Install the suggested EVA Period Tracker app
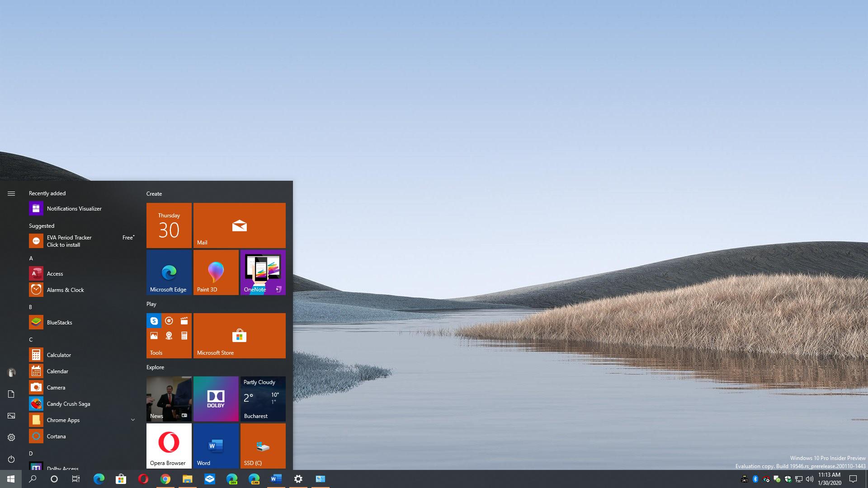Viewport: 868px width, 488px height. click(82, 241)
